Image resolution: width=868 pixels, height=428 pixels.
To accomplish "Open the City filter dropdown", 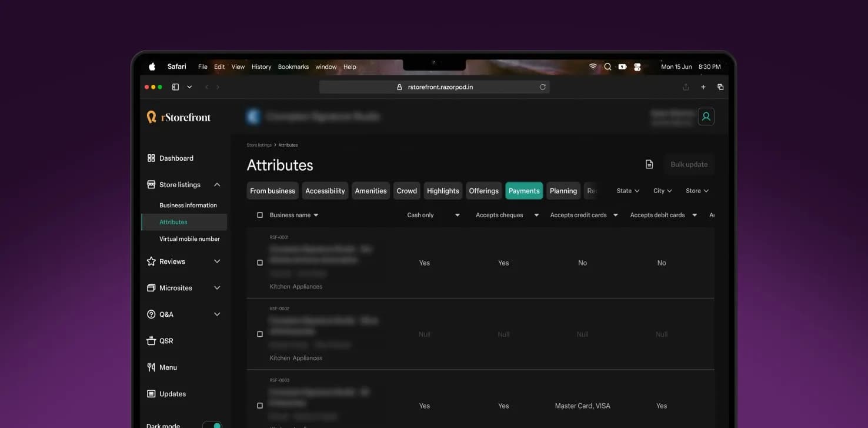I will pyautogui.click(x=663, y=191).
